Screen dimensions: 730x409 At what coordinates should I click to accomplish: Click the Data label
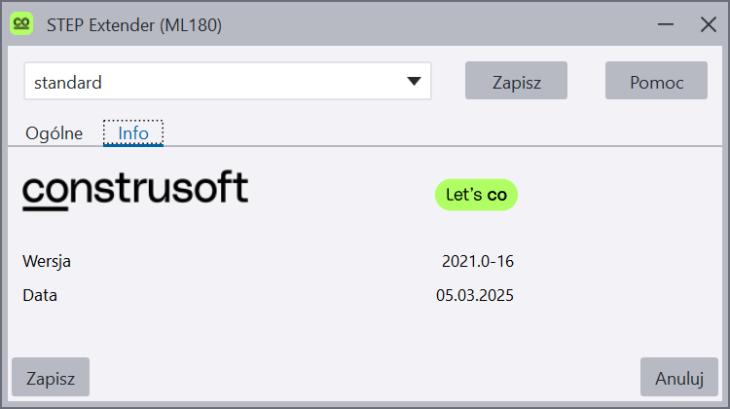click(40, 295)
